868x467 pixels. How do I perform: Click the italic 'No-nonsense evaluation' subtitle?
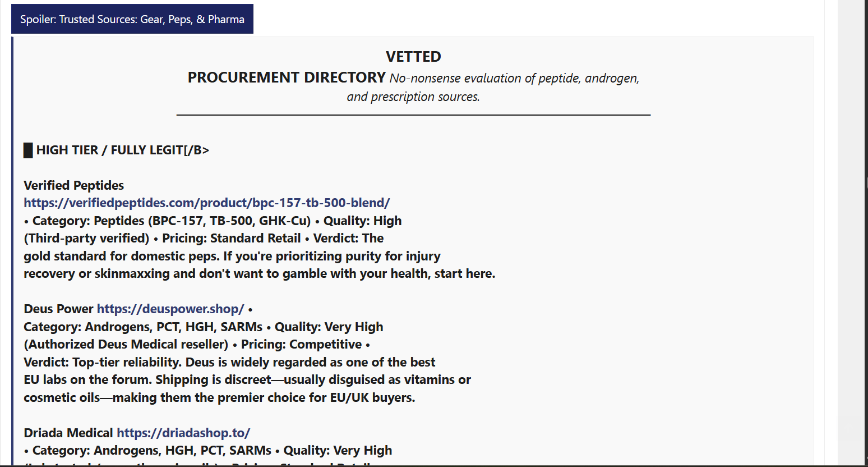click(514, 78)
